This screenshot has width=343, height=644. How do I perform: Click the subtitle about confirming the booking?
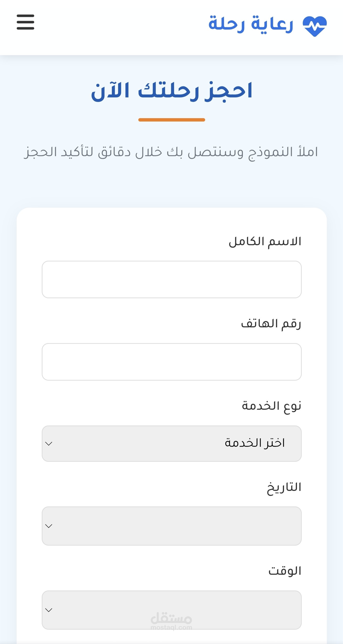(171, 152)
